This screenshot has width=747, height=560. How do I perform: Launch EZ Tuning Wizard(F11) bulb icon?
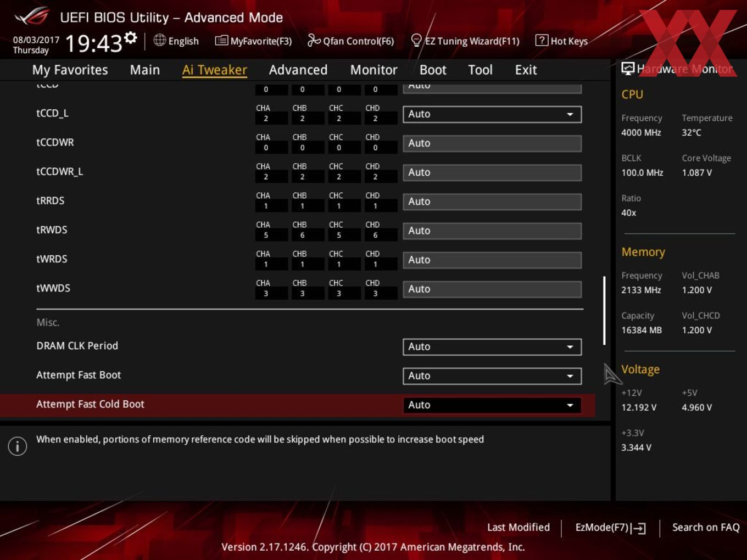(416, 40)
